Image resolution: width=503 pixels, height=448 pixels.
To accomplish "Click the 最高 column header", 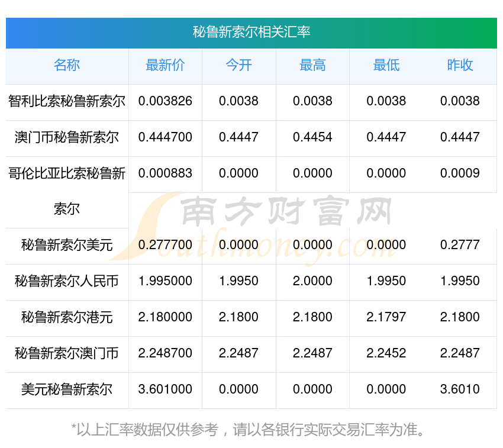I will (313, 65).
